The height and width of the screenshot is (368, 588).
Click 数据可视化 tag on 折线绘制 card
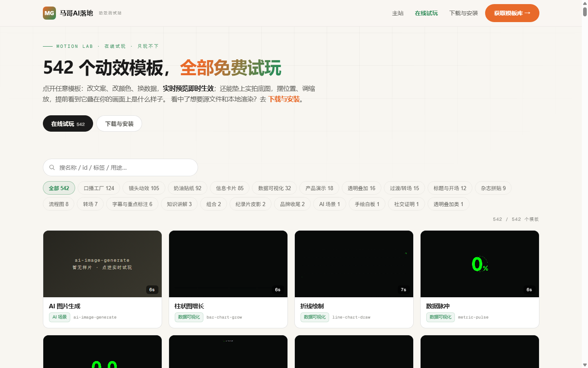(x=315, y=317)
